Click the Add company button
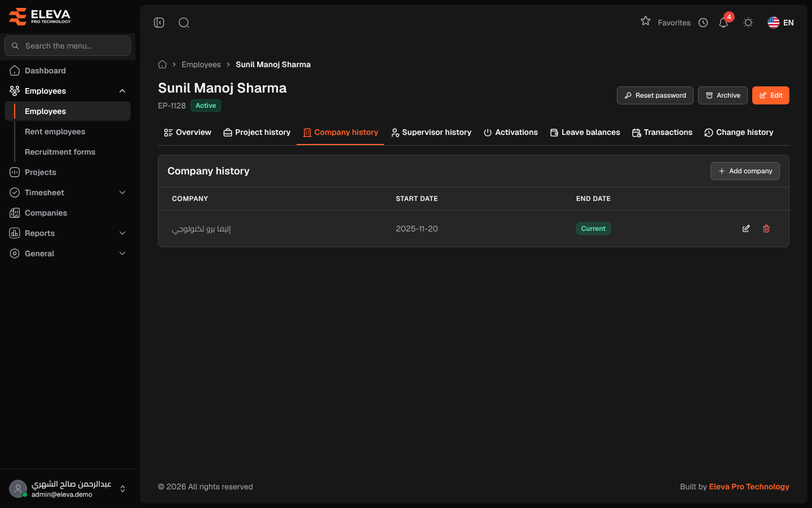 pos(745,171)
